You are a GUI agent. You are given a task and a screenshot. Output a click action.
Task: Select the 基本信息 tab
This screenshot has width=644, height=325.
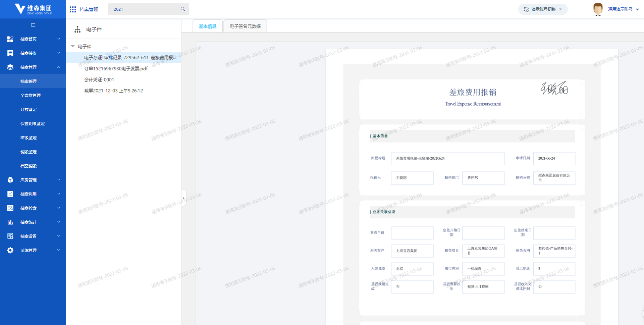point(208,26)
